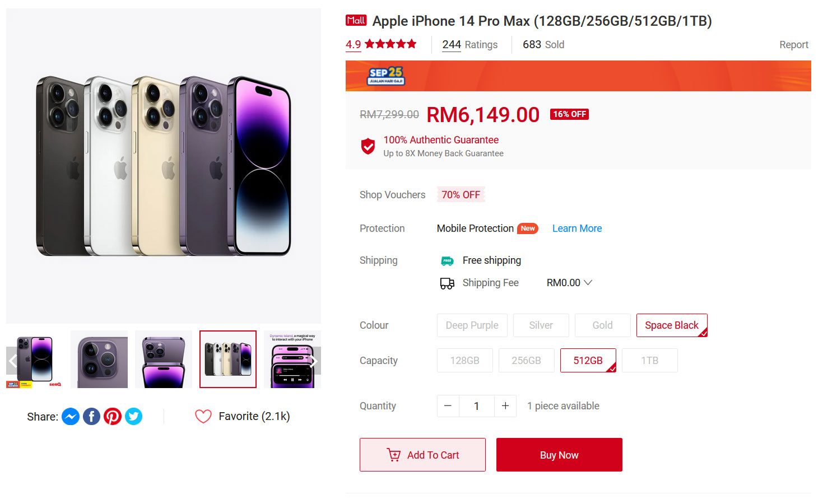
Task: Select the 128GB capacity option
Action: [464, 360]
